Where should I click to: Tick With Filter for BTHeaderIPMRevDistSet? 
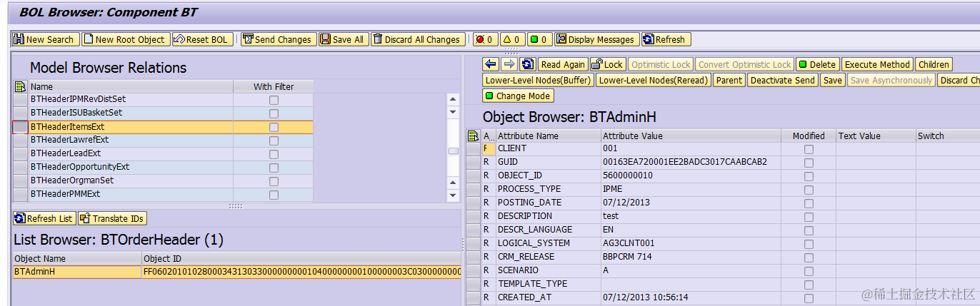(274, 100)
